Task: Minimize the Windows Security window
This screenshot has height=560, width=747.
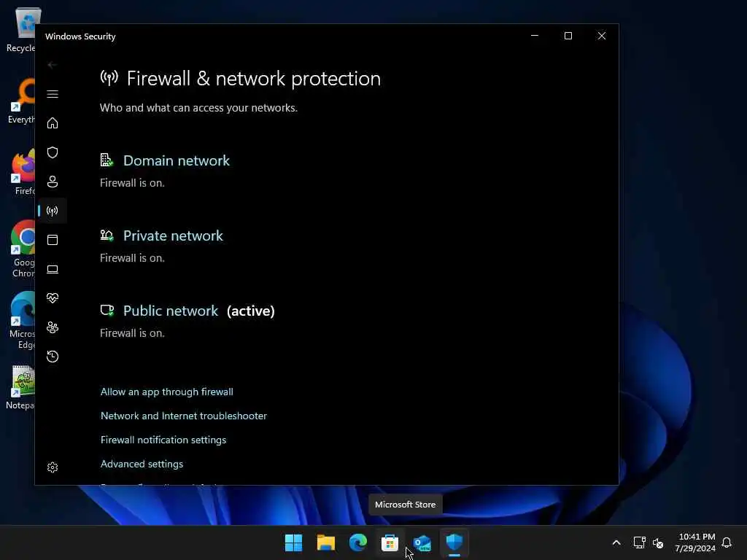Action: point(535,36)
